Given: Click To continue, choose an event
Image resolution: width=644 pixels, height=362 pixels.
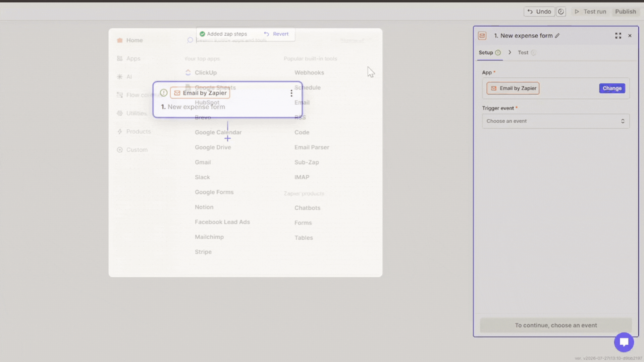Looking at the screenshot, I should point(556,325).
